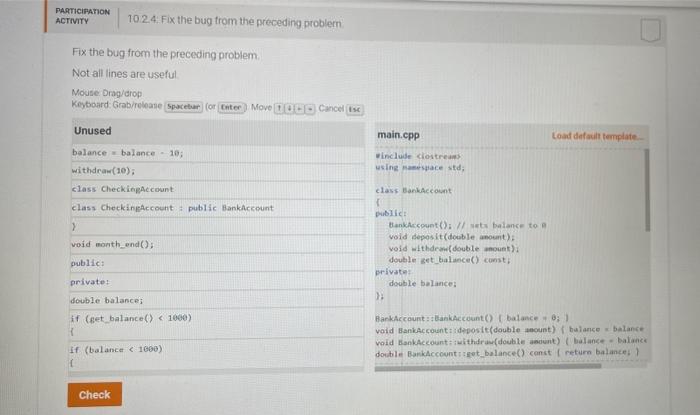
Task: Select the 'double balance;' block in Unused list
Action: click(217, 300)
